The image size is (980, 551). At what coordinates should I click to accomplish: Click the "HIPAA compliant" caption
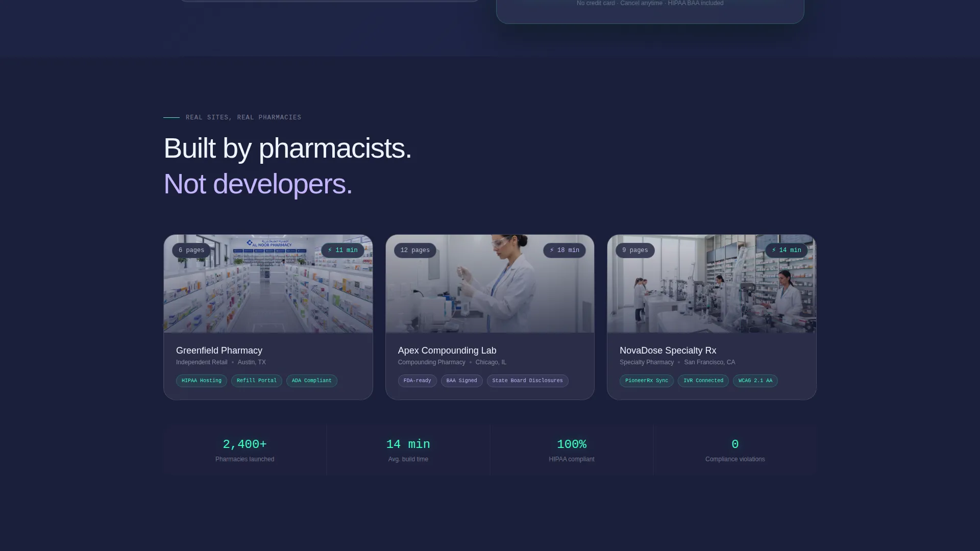[572, 459]
